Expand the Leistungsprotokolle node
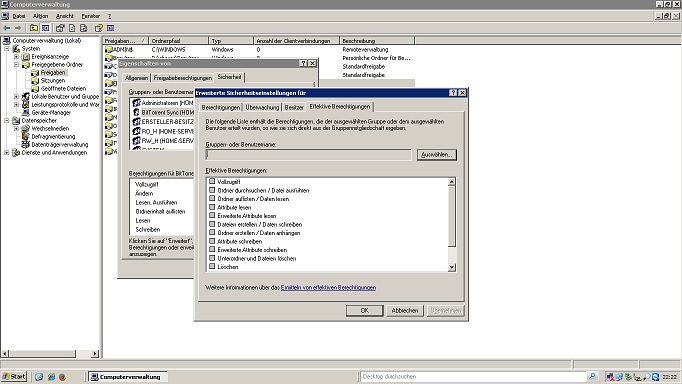This screenshot has height=384, width=682. [x=17, y=104]
